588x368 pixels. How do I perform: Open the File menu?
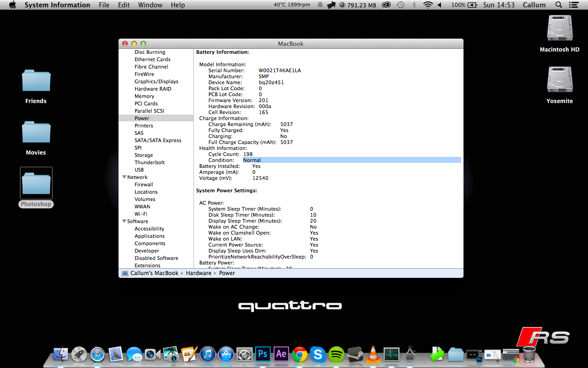(104, 5)
